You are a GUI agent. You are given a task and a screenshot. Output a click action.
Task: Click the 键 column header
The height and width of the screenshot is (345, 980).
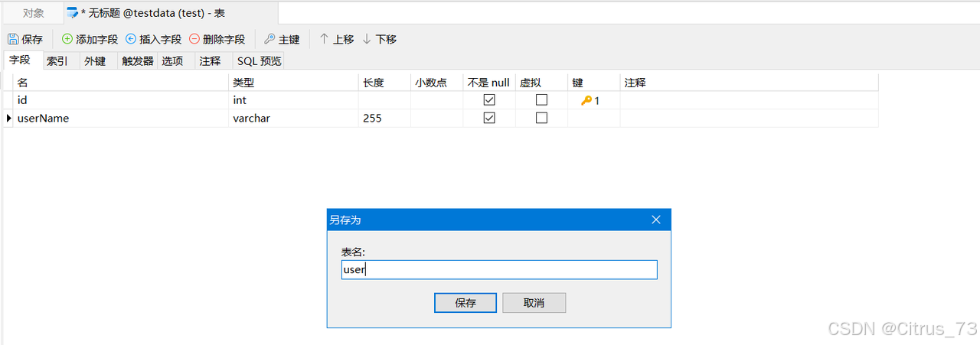[593, 83]
